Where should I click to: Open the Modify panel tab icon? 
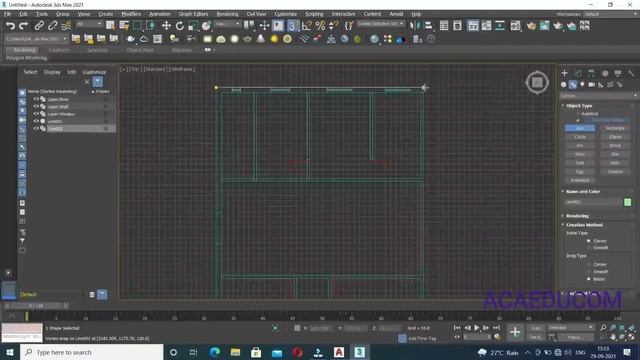coord(578,73)
